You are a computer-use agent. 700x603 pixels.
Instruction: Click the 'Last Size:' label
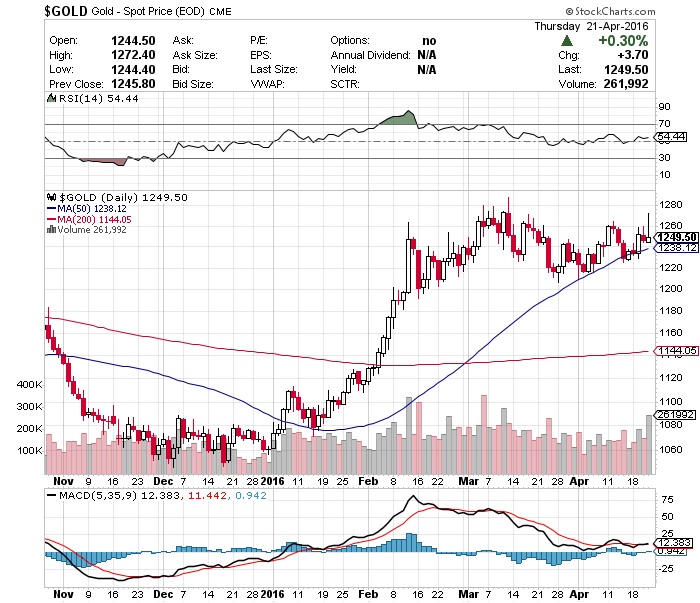click(274, 70)
